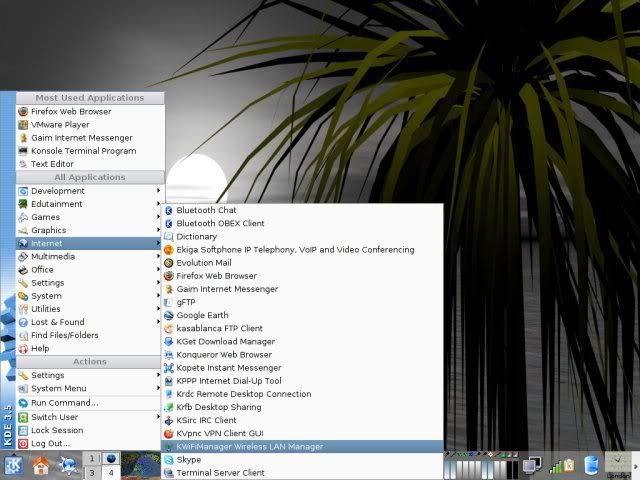Image resolution: width=640 pixels, height=480 pixels.
Task: Open the Home folder icon in the panel
Action: coord(40,466)
